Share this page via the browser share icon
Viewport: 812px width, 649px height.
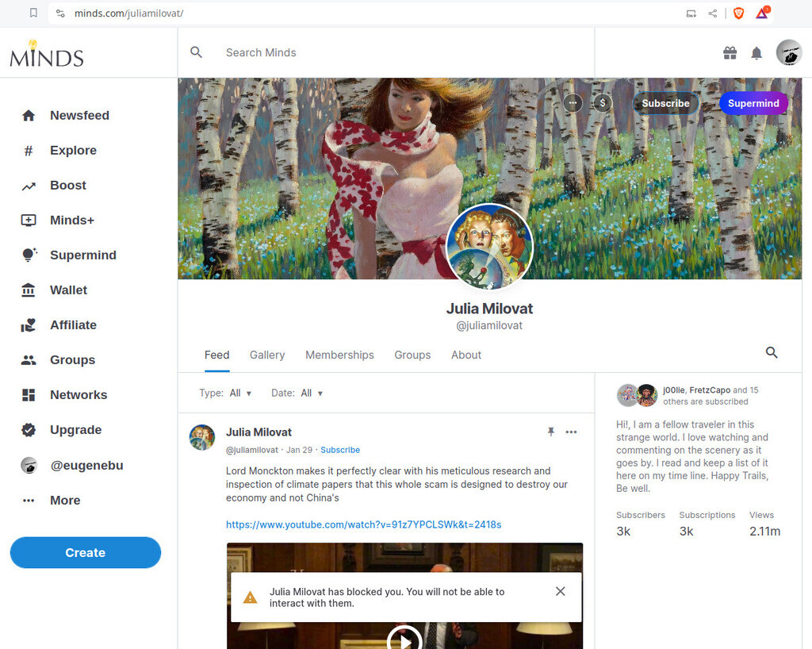713,13
